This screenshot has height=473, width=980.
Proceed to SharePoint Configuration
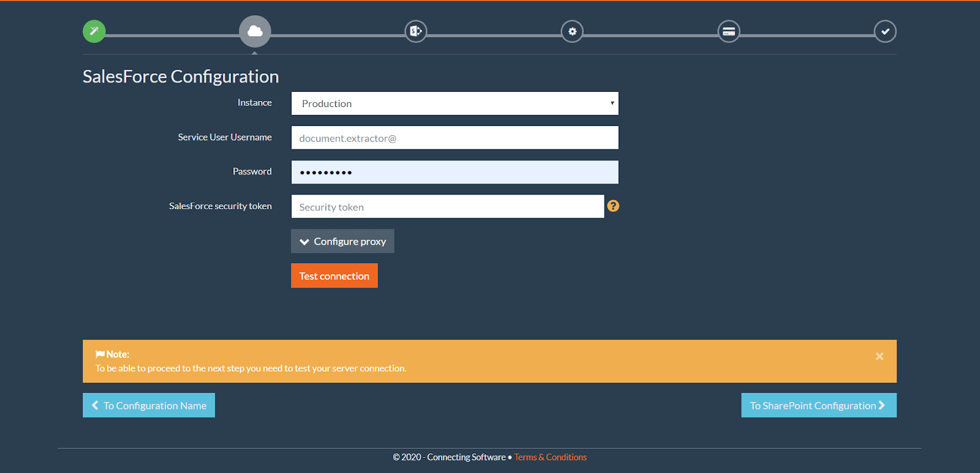819,405
